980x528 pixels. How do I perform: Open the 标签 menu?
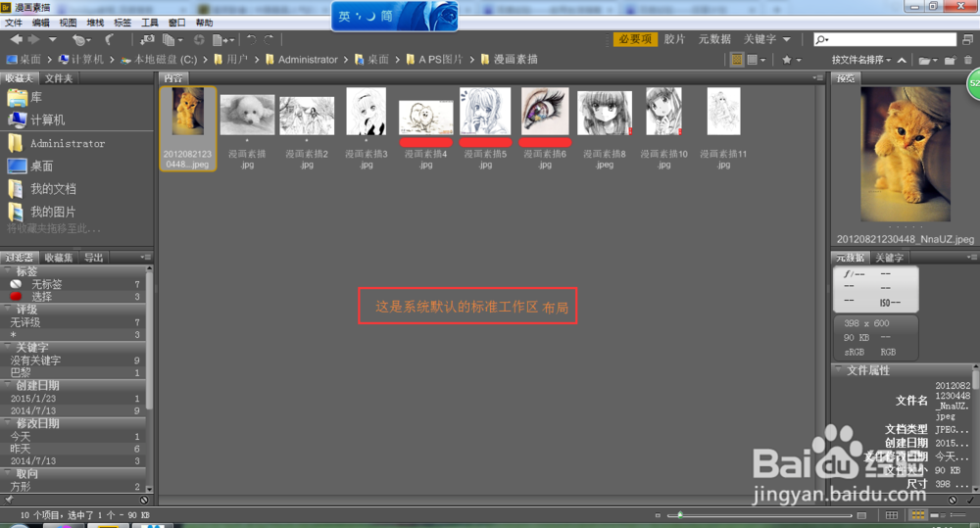pos(122,23)
